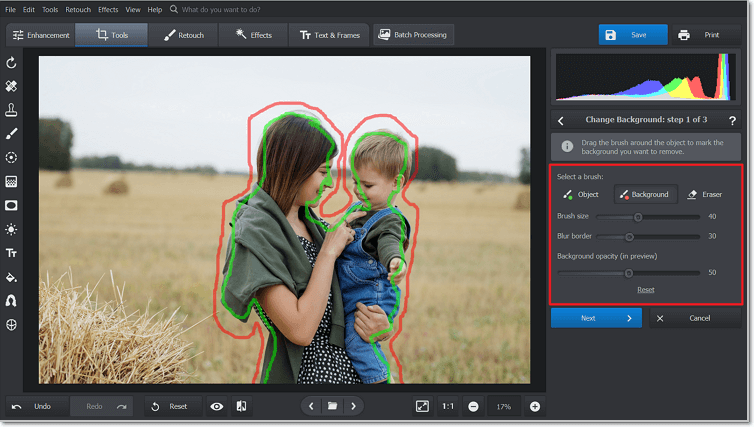Click the Background opacity slider handle
This screenshot has width=754, height=427.
point(628,273)
